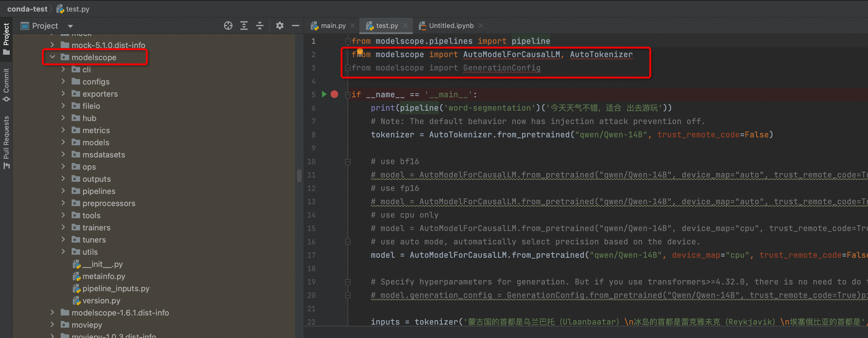The width and height of the screenshot is (868, 338).
Task: Switch to the main.py tab
Action: tap(333, 26)
